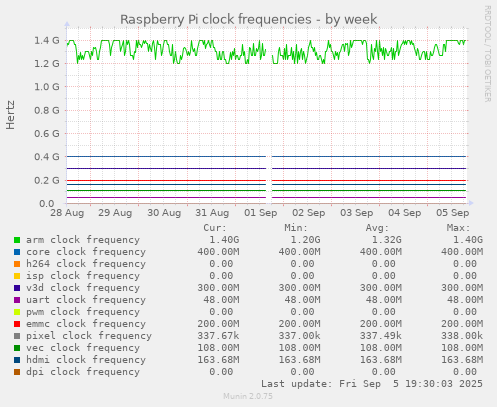Click the '29 Aug' x-axis date label
This screenshot has width=497, height=407.
click(115, 213)
